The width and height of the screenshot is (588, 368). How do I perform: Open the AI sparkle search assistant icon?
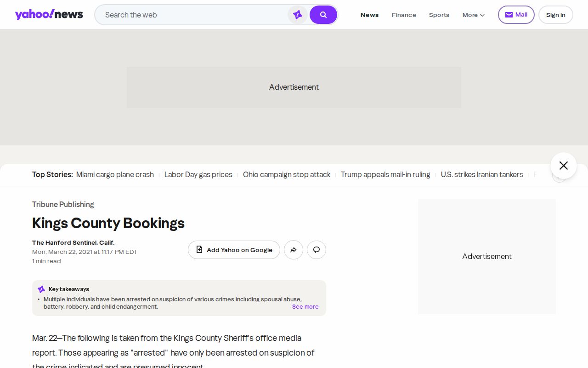click(x=298, y=15)
